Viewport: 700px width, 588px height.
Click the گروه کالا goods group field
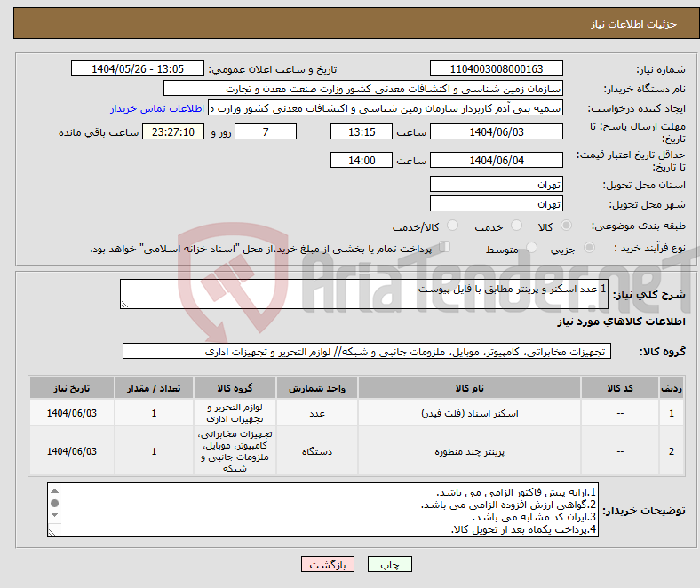click(367, 351)
